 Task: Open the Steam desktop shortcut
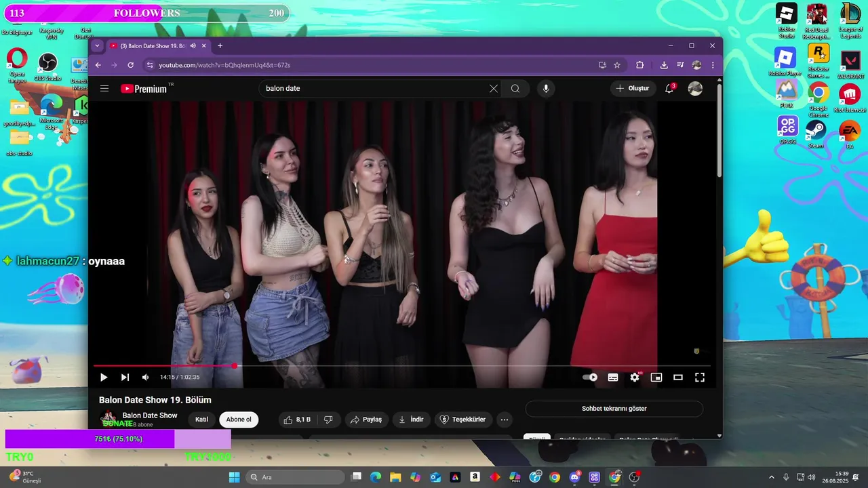816,134
